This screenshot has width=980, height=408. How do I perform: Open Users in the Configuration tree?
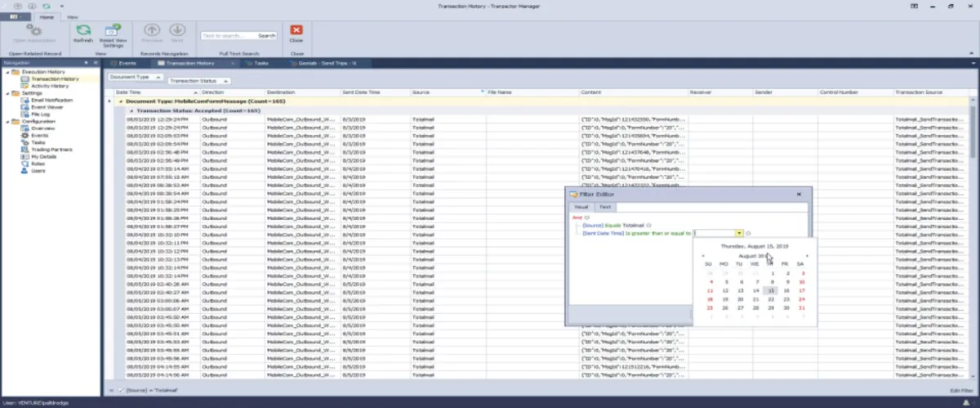click(38, 171)
